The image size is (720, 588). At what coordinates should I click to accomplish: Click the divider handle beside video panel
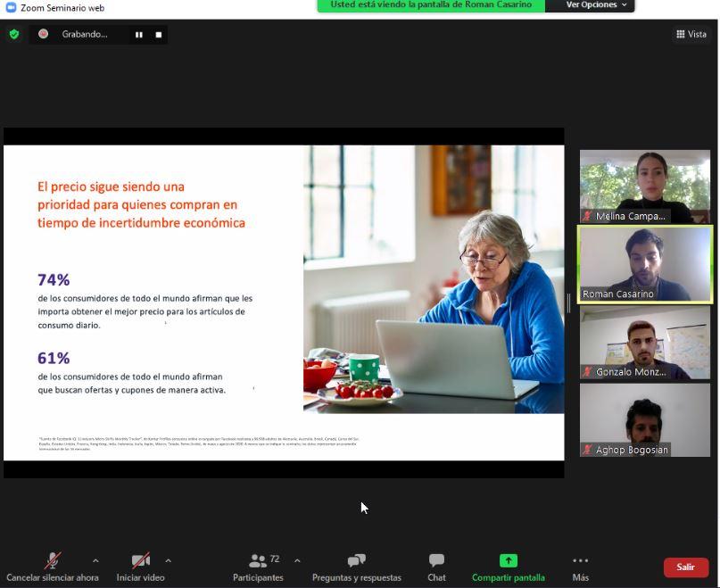(x=569, y=302)
